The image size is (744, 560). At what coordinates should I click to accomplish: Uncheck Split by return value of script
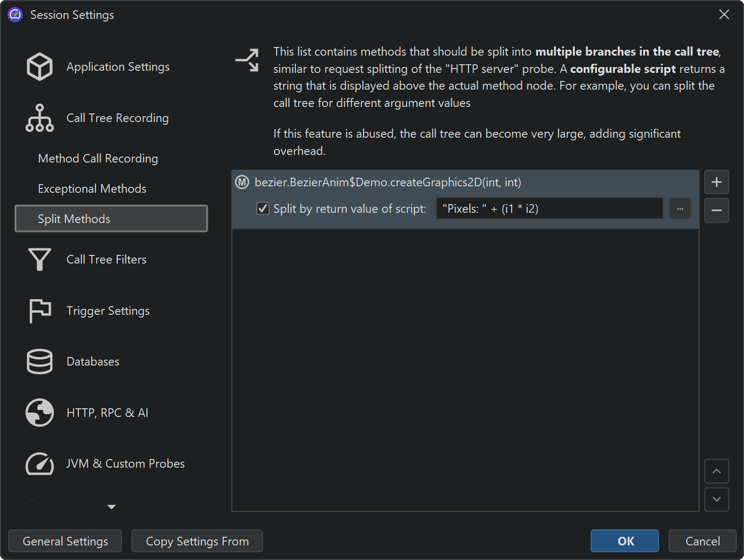pyautogui.click(x=263, y=208)
